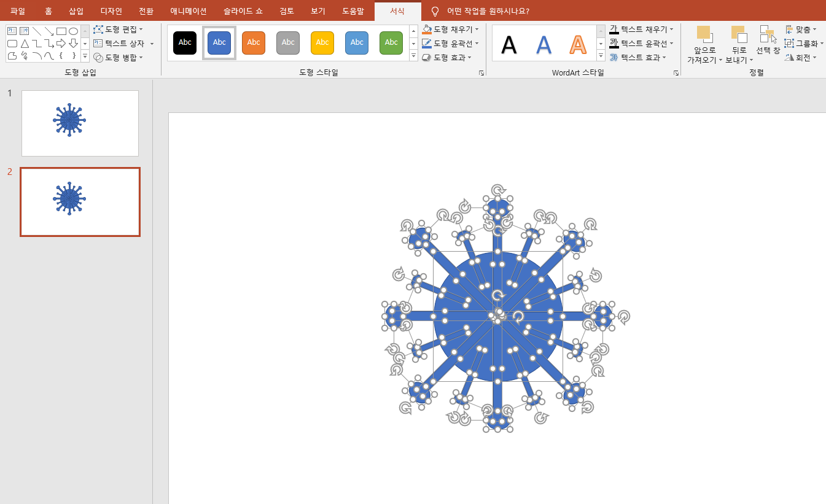Open the 도형 스타일 dialog launcher
This screenshot has width=826, height=504.
point(481,72)
